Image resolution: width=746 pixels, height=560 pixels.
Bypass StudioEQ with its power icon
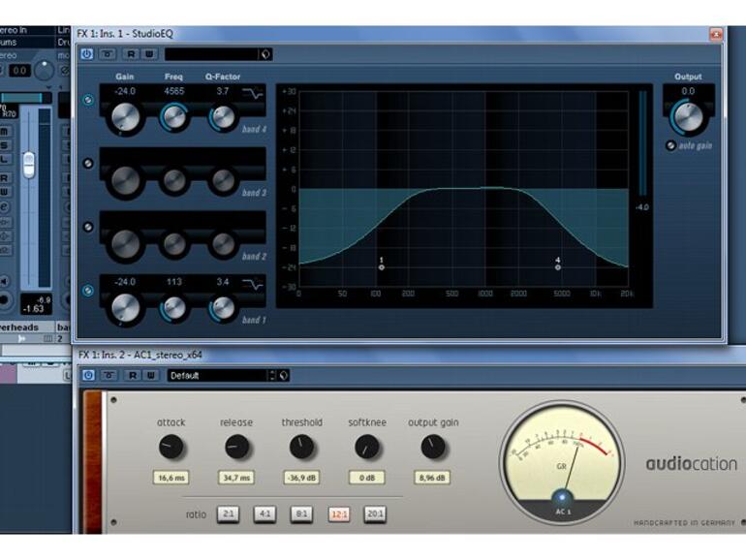[86, 53]
